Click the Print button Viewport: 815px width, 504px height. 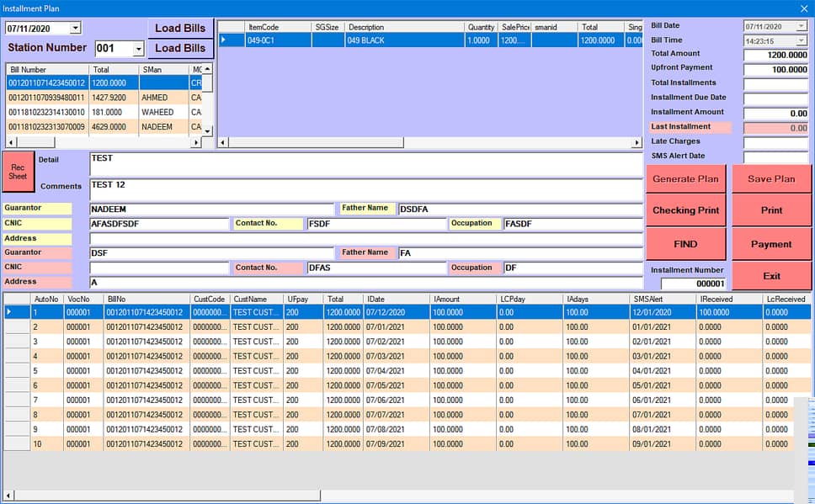pyautogui.click(x=771, y=210)
